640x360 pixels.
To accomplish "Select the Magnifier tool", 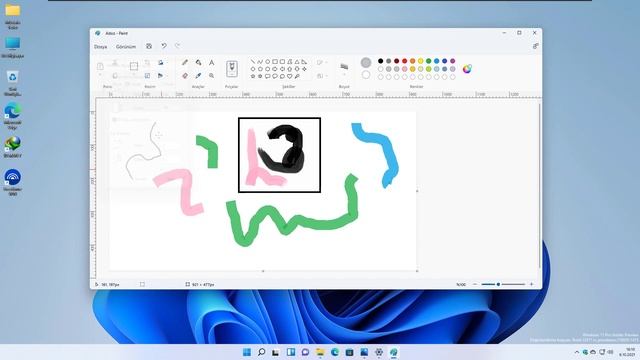I will click(x=211, y=76).
